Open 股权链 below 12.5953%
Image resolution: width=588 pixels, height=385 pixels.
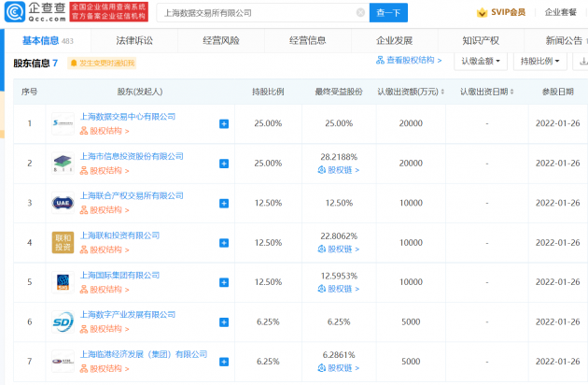click(x=339, y=289)
